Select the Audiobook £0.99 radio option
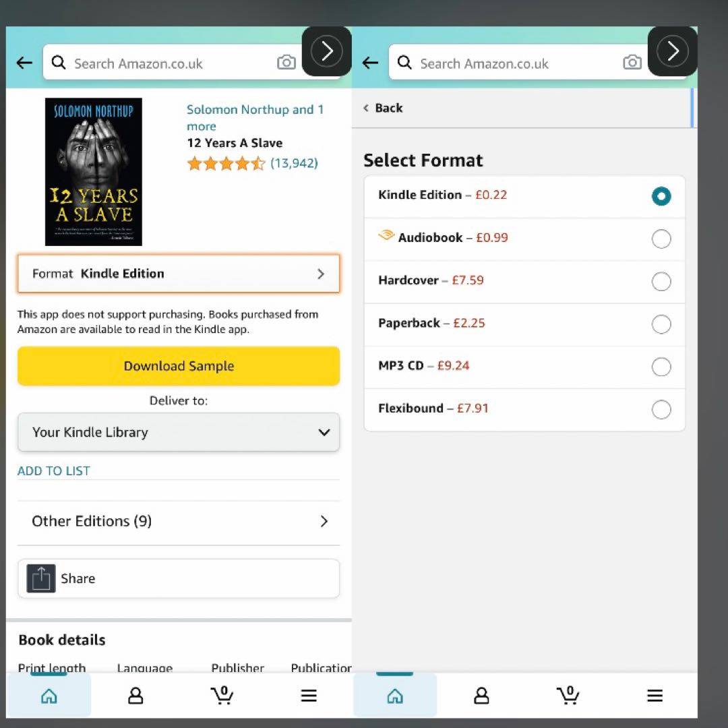 click(661, 239)
